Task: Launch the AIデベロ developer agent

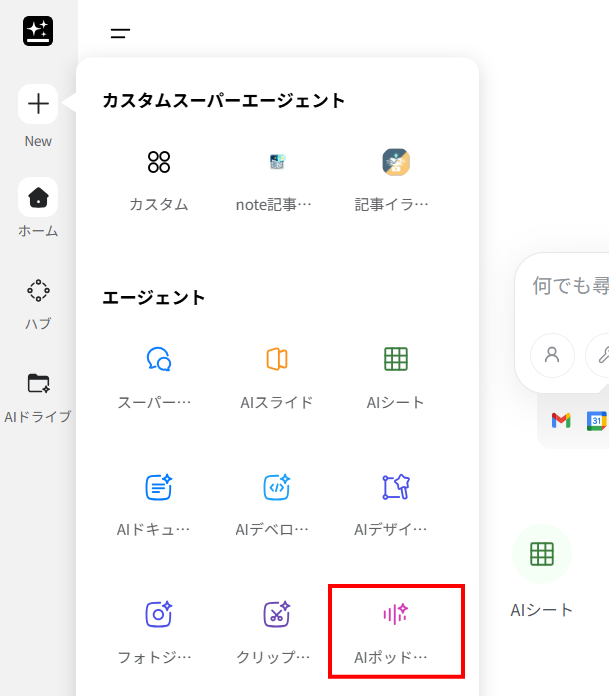Action: click(x=277, y=501)
